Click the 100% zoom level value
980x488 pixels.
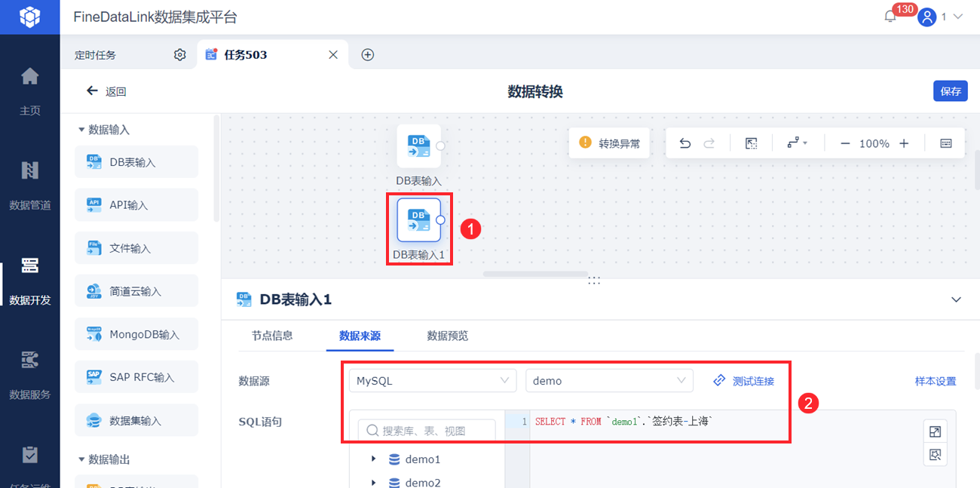pos(874,143)
